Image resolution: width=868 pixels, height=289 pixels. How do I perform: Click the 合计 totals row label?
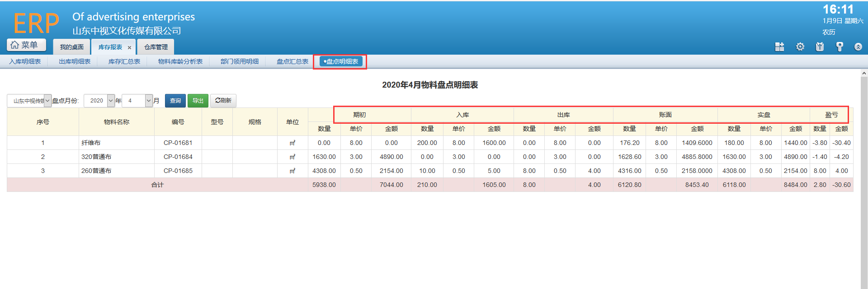click(x=157, y=185)
